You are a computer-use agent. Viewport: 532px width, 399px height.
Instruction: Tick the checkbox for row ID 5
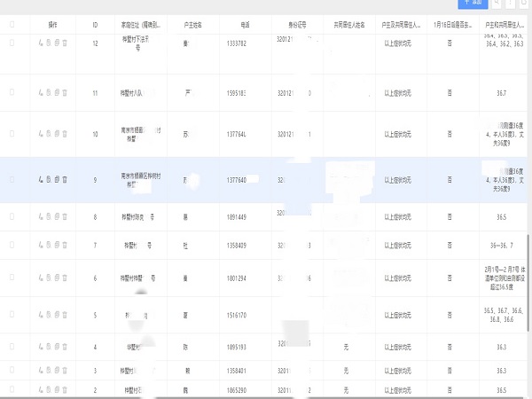12,315
